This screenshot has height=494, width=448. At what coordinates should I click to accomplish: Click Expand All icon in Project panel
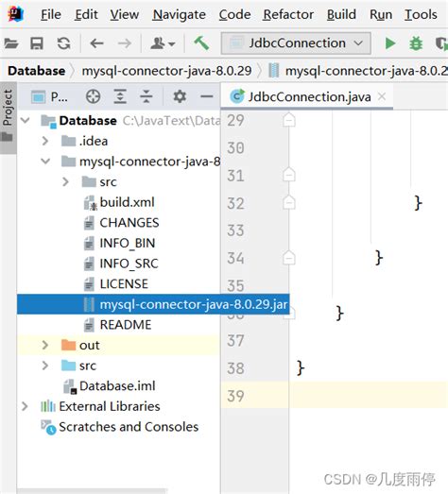(x=120, y=96)
